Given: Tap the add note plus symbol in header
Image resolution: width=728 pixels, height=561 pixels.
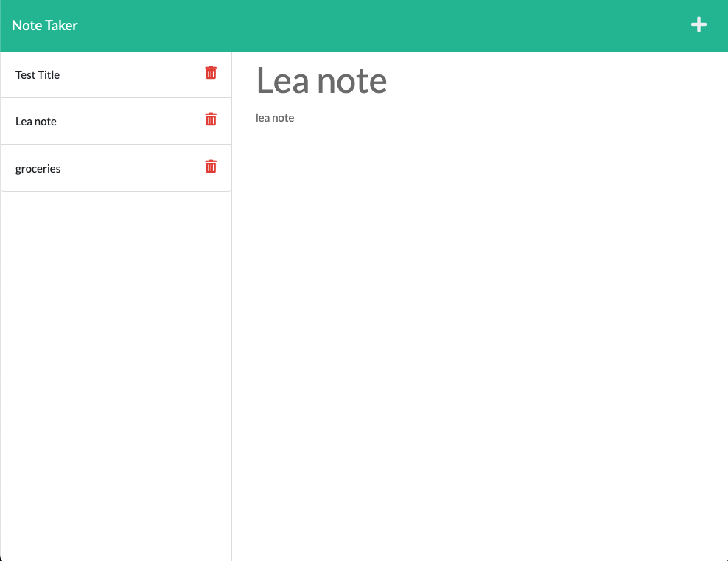Looking at the screenshot, I should point(699,24).
